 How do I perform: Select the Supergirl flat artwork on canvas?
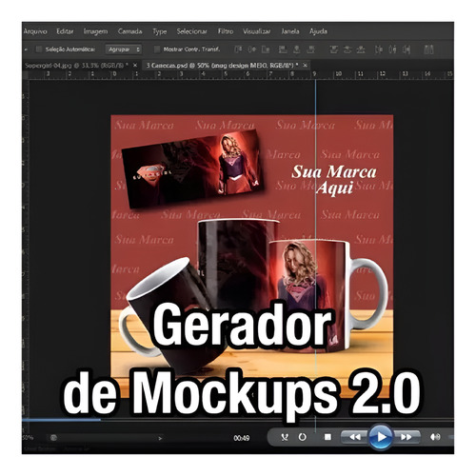(193, 169)
